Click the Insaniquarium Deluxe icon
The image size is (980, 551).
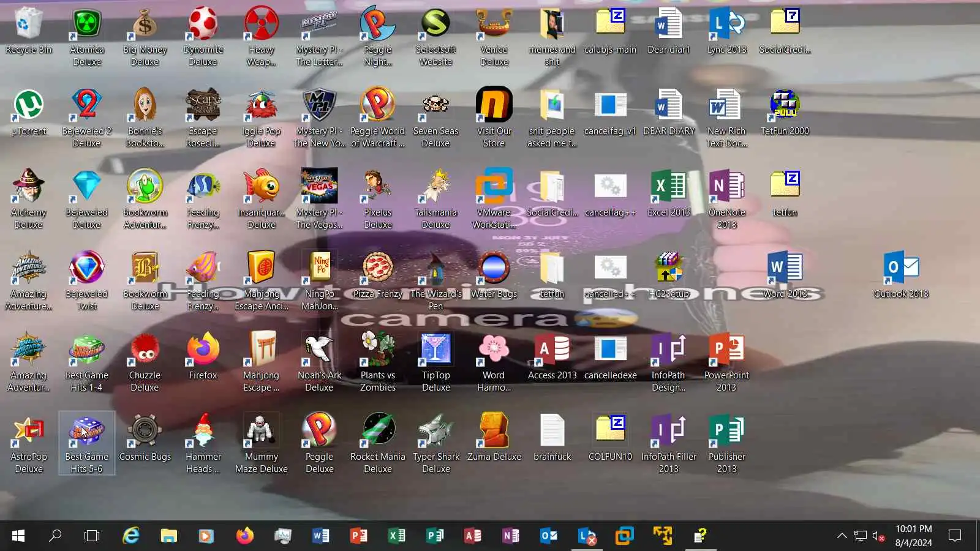pyautogui.click(x=262, y=200)
